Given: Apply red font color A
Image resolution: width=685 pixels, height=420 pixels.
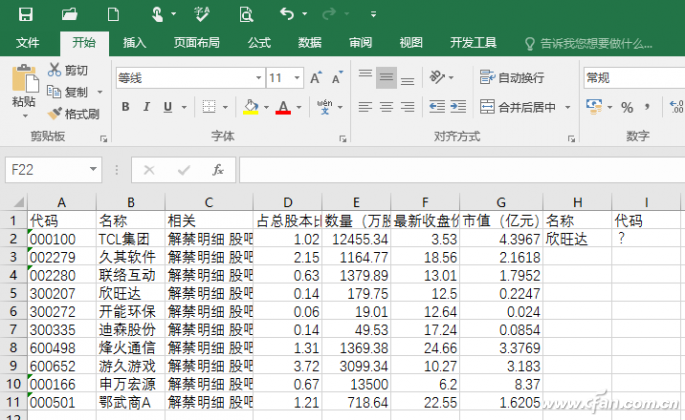Looking at the screenshot, I should [283, 107].
